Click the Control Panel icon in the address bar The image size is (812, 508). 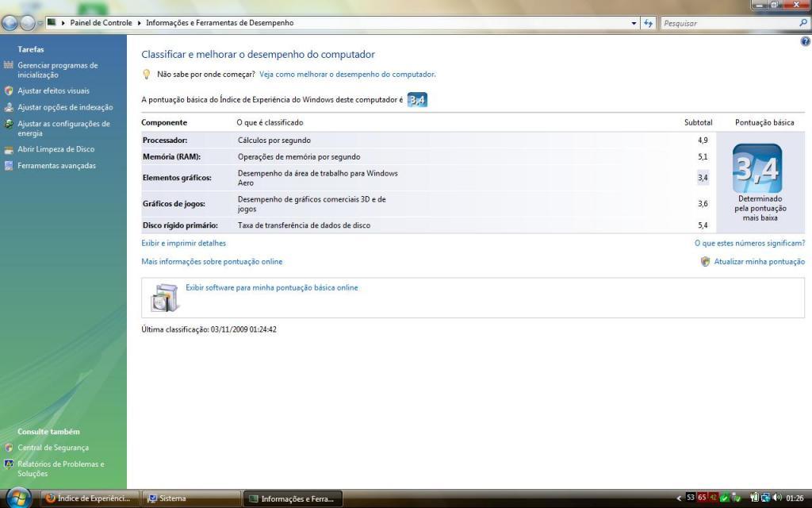pyautogui.click(x=52, y=22)
